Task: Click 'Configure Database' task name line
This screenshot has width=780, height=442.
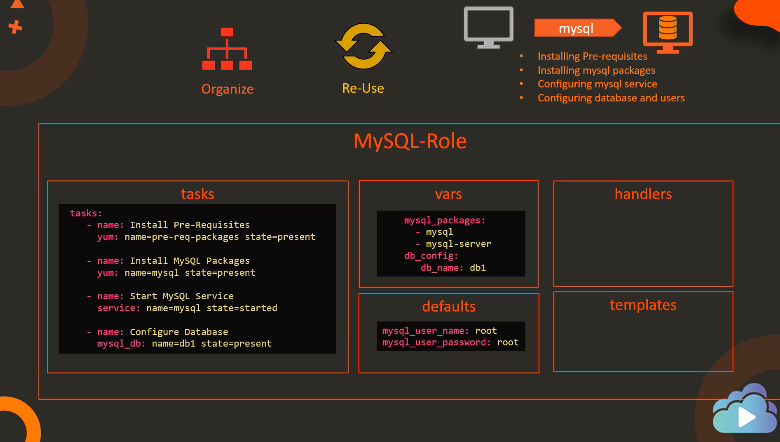Action: pyautogui.click(x=157, y=332)
